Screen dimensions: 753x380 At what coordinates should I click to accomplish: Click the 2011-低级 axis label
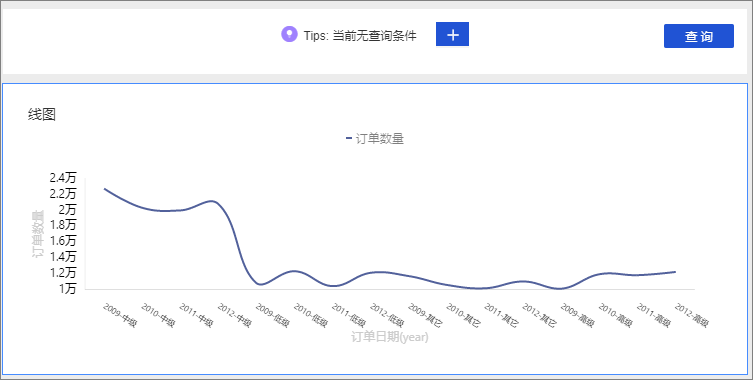pyautogui.click(x=349, y=315)
